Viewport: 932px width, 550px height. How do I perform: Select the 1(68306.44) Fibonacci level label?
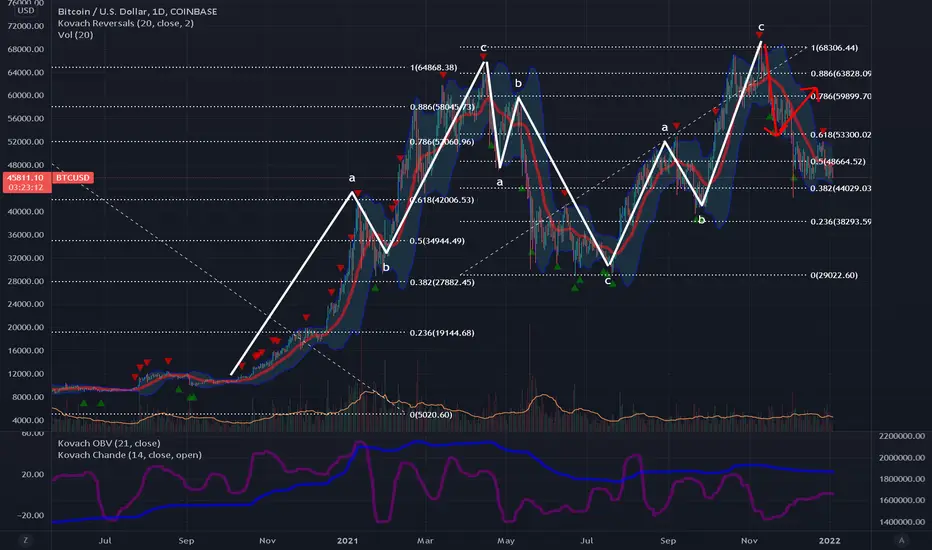[834, 48]
